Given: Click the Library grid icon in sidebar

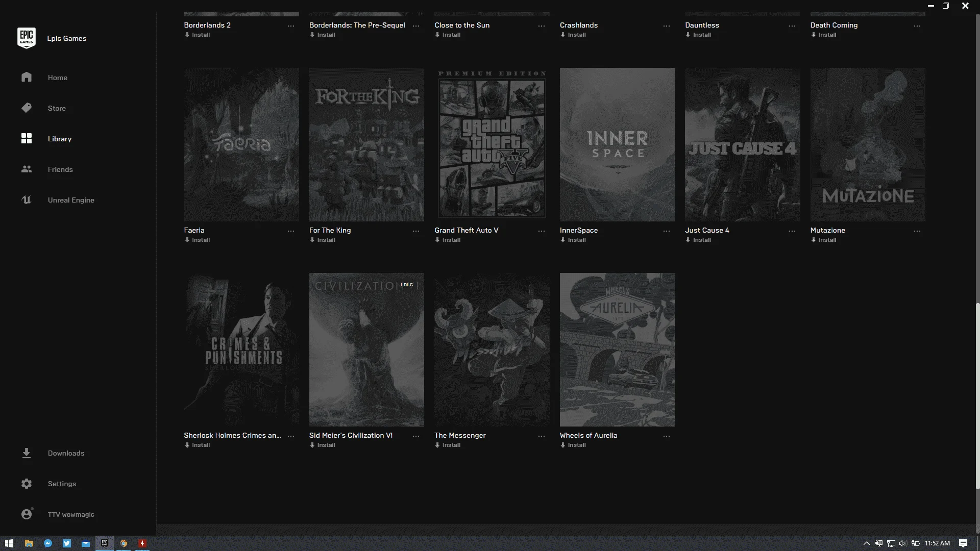Looking at the screenshot, I should point(27,138).
